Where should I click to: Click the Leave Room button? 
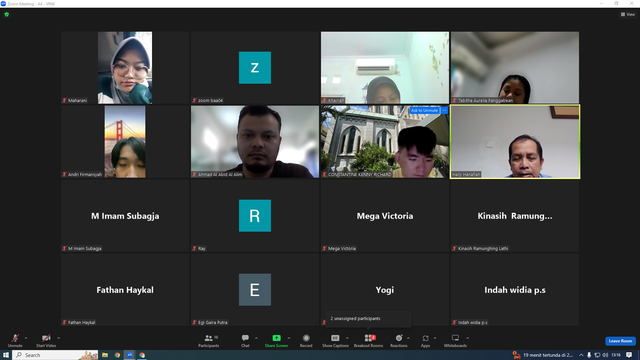tap(620, 341)
